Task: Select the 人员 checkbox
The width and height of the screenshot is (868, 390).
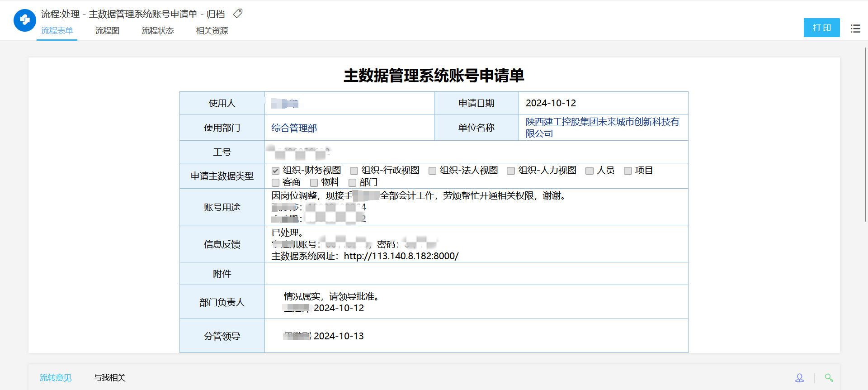Action: [590, 171]
